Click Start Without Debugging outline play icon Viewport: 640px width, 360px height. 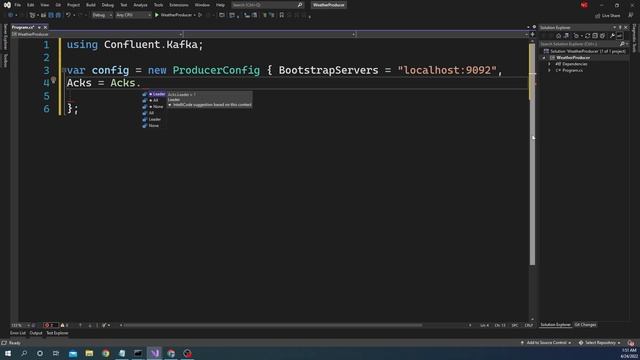200,15
